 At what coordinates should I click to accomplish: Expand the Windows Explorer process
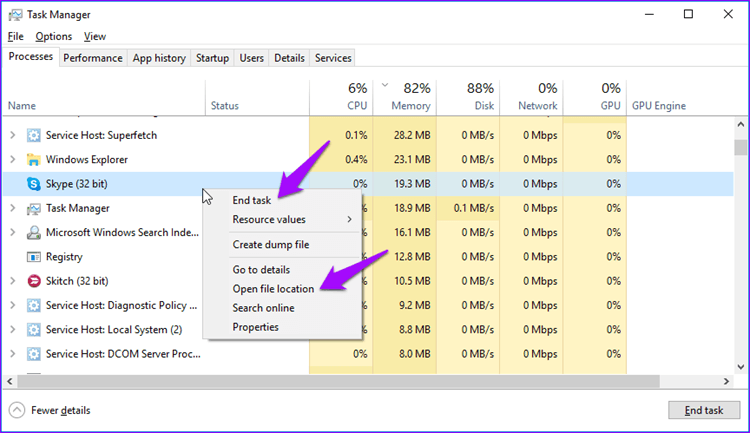13,160
